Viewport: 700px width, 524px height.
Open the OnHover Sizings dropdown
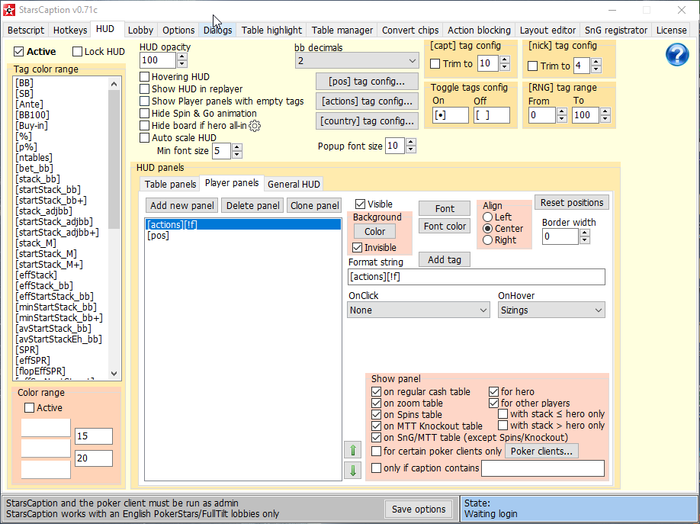(x=551, y=310)
